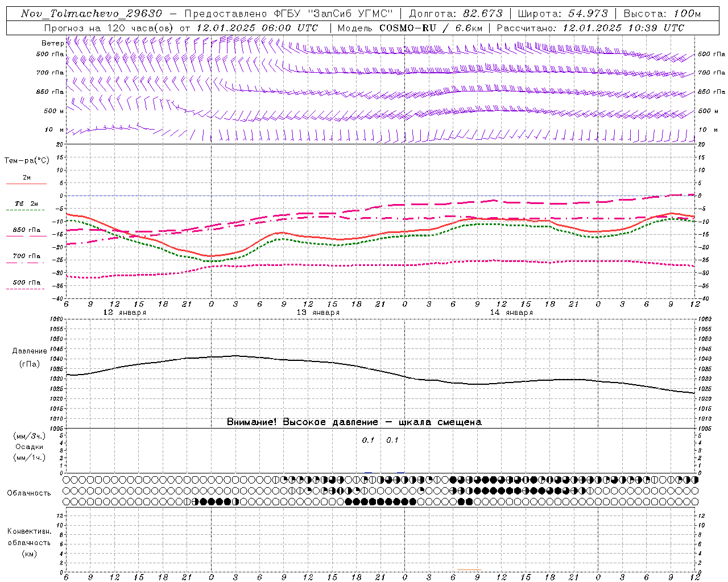Select the date label 13 января
This screenshot has width=728, height=582.
pos(318,313)
